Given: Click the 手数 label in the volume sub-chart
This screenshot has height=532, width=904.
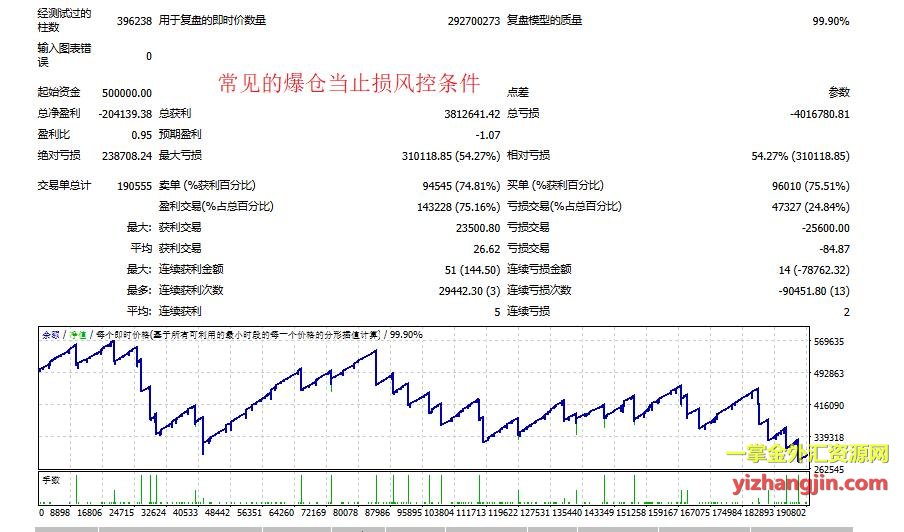Looking at the screenshot, I should (x=50, y=479).
